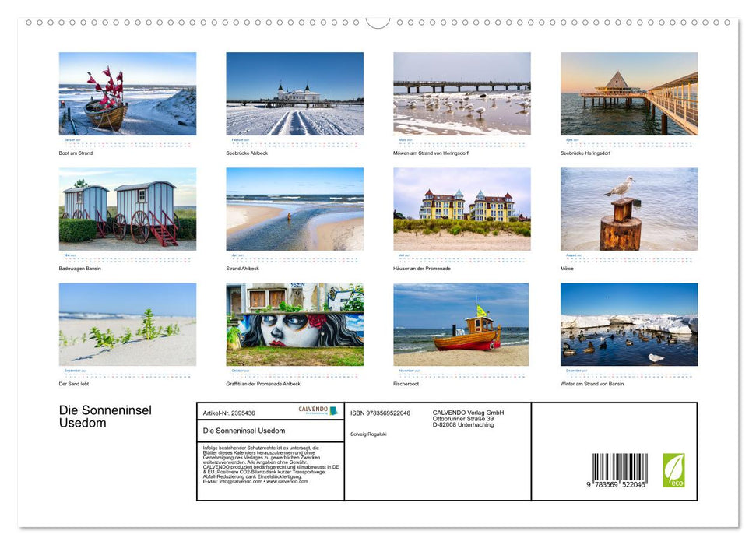Click 'Die Sonneninsel Usedom' in the info box
Viewport: 756px width, 545px height.
pos(244,431)
